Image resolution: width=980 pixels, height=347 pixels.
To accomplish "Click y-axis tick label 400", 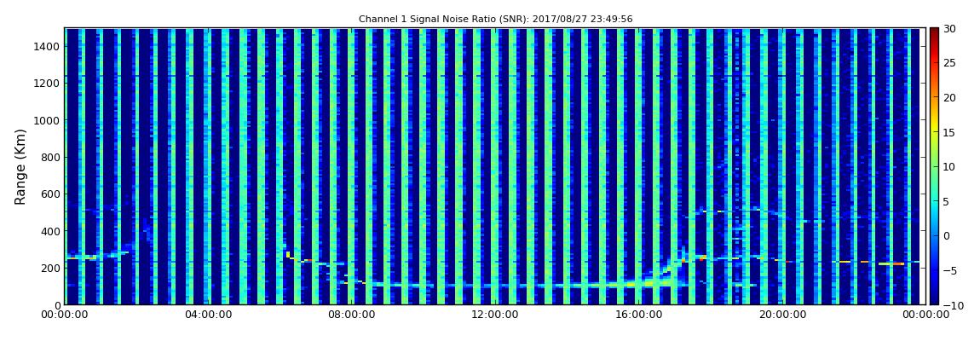I will (50, 231).
